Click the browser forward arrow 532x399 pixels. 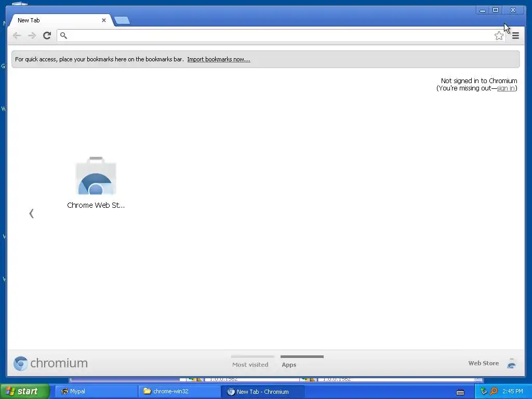click(x=32, y=36)
